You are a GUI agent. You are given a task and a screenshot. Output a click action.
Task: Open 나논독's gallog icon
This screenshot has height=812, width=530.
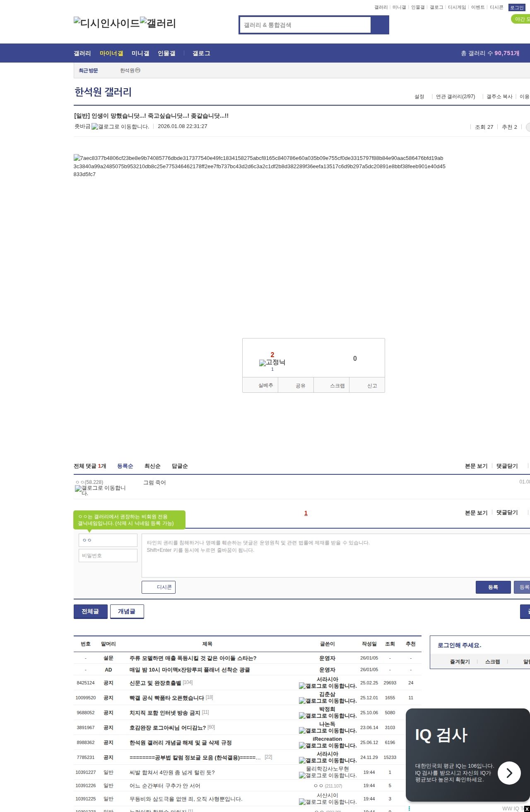[x=328, y=731]
